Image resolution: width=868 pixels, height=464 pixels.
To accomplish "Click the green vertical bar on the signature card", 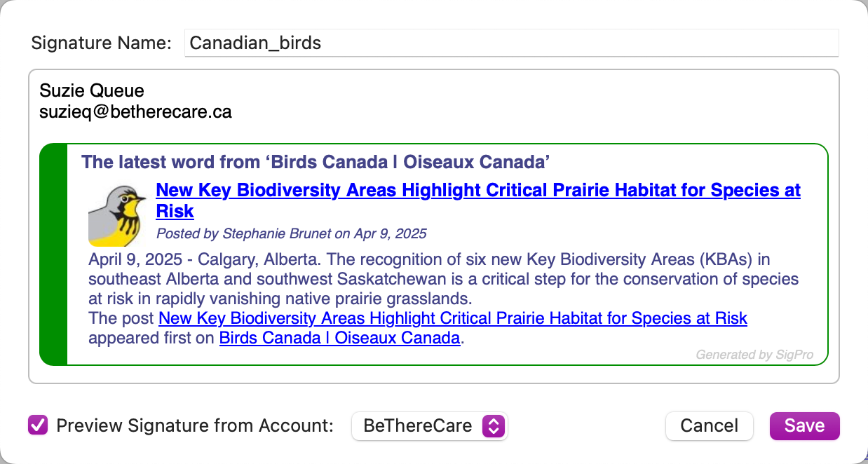I will tap(54, 254).
